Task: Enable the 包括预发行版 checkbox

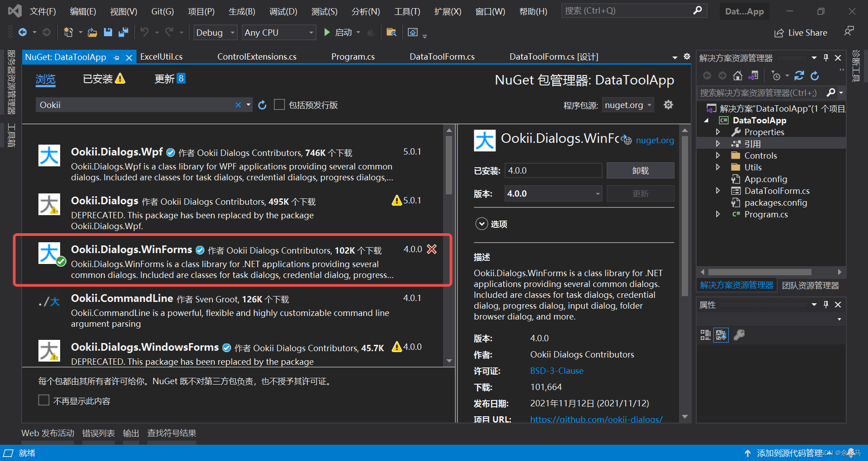Action: pos(279,104)
